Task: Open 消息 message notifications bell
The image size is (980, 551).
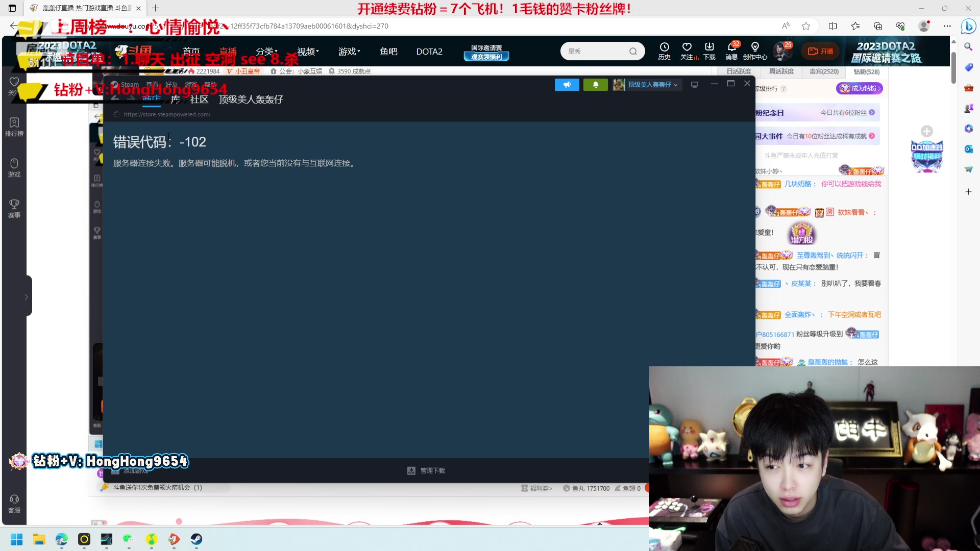Action: pyautogui.click(x=731, y=47)
